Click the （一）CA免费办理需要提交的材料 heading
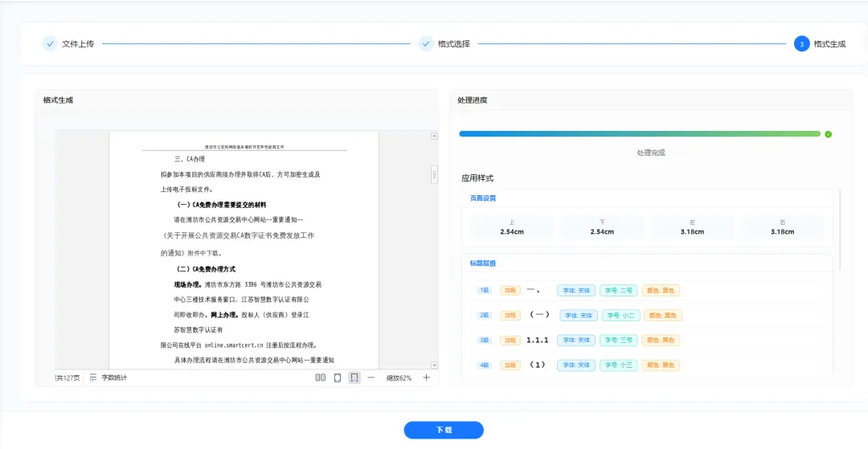 (x=222, y=204)
